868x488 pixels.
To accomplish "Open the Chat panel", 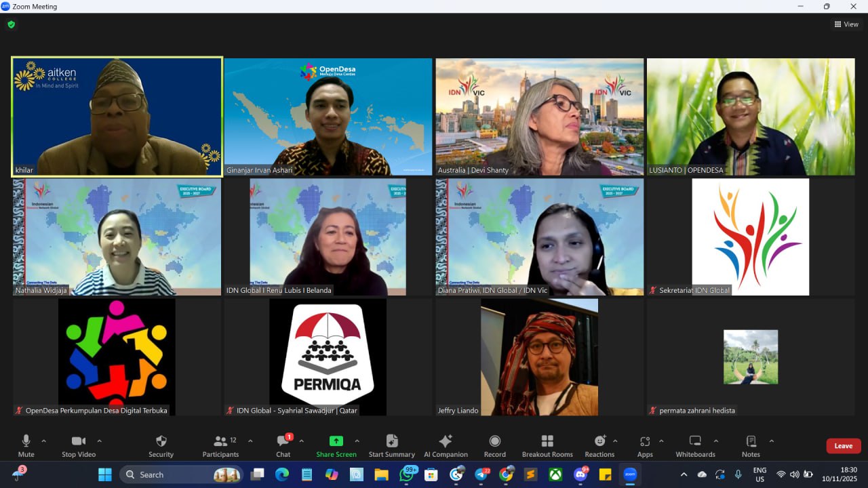I will [x=283, y=445].
